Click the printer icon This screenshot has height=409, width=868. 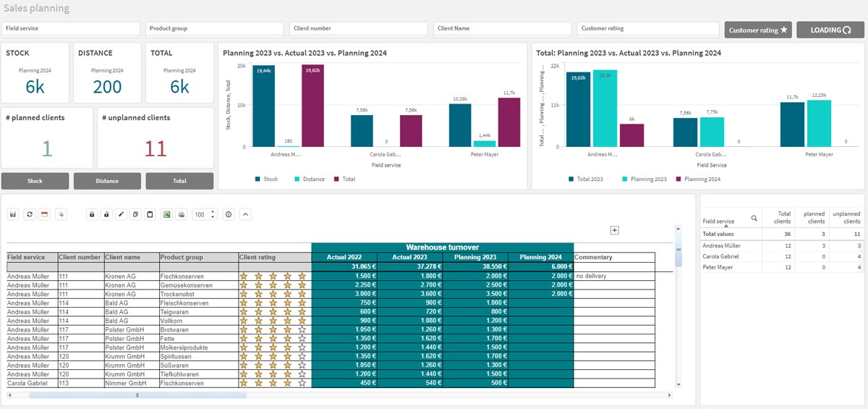pyautogui.click(x=182, y=214)
